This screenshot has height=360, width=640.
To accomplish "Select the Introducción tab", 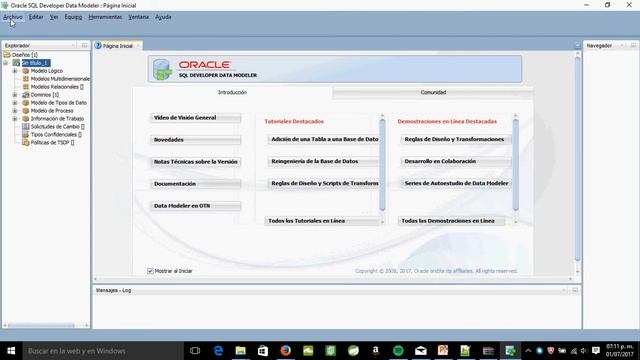I will click(232, 93).
